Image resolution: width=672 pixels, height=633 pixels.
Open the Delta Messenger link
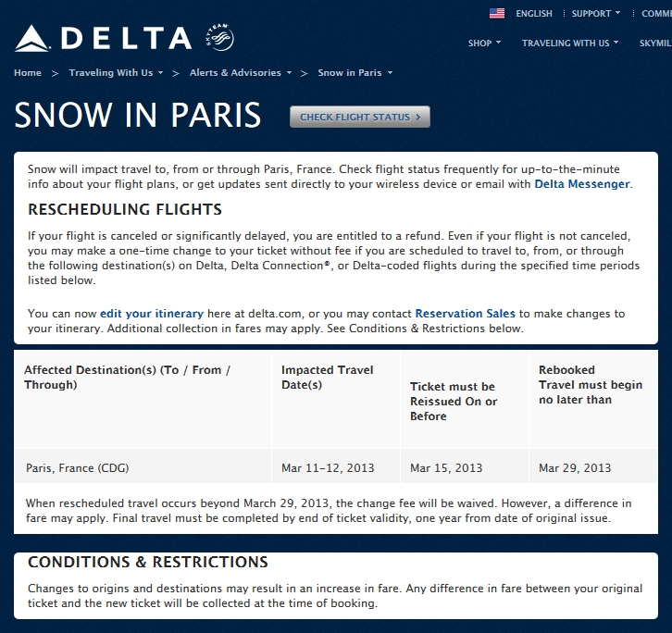pos(581,184)
